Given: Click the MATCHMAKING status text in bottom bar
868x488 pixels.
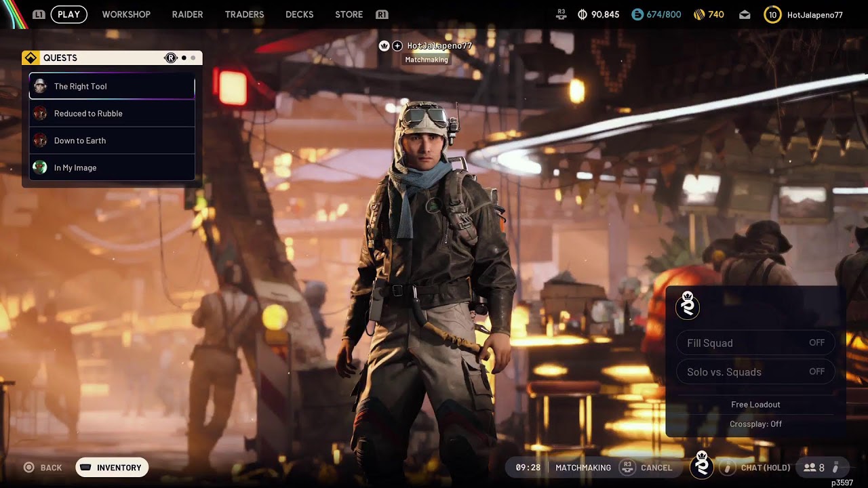Looking at the screenshot, I should click(x=583, y=468).
